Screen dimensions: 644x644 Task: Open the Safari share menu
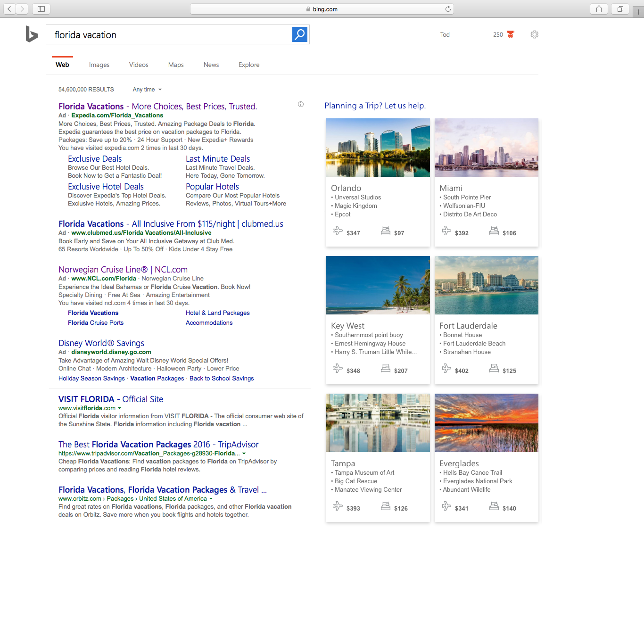coord(599,8)
